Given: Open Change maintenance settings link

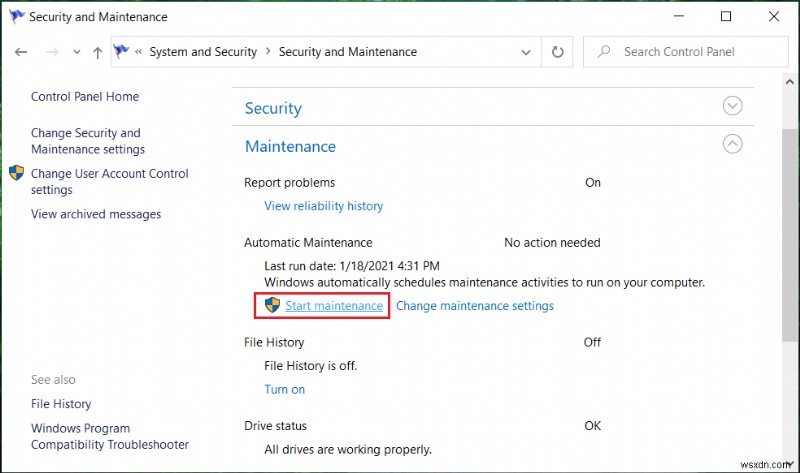Looking at the screenshot, I should (475, 306).
